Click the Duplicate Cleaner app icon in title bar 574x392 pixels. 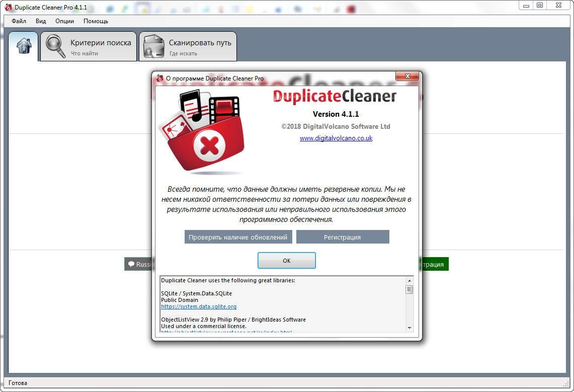click(x=8, y=7)
